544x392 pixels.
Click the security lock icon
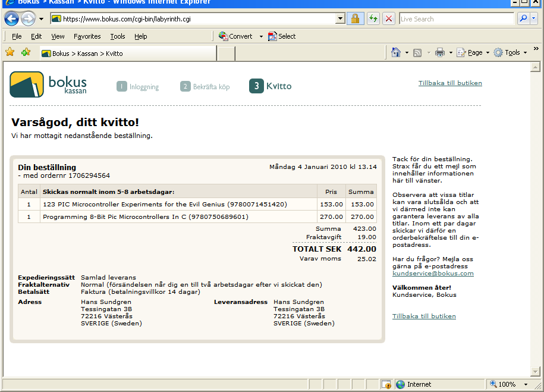356,19
